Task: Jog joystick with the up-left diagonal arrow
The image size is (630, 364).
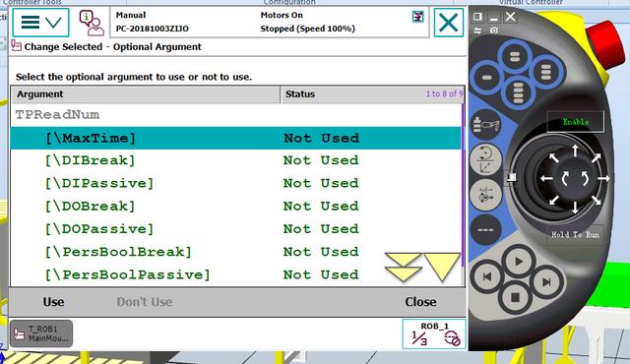Action: coord(554,157)
